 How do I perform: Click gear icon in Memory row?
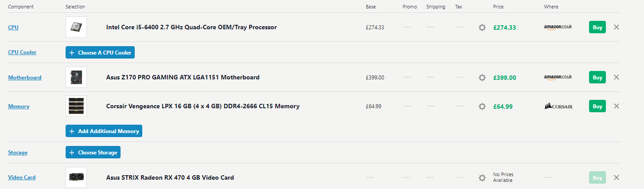point(482,106)
